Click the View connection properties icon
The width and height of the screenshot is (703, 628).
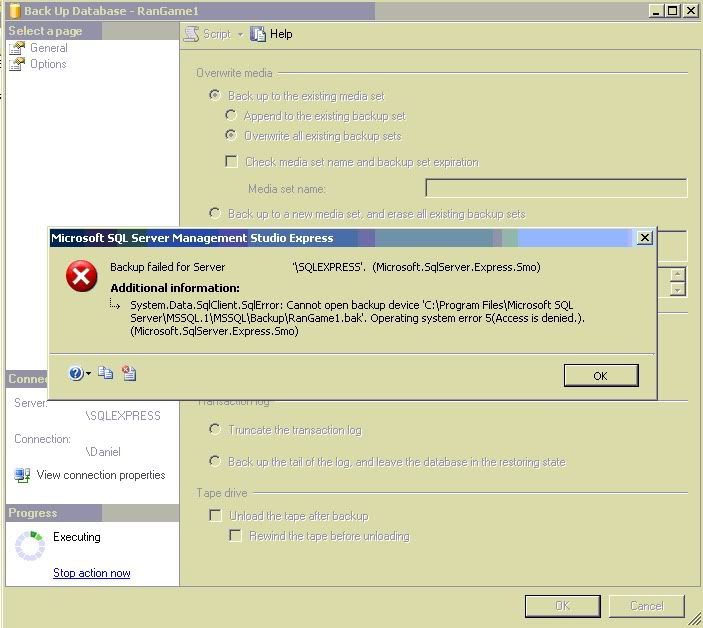coord(22,475)
